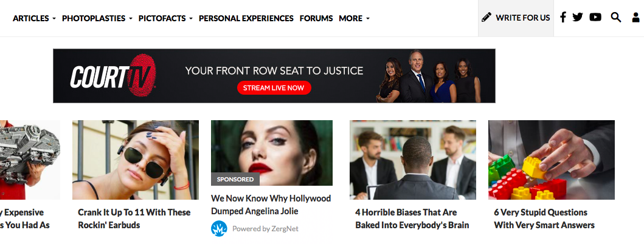Viewport: 644px width, 244px height.
Task: Click the Lego bricks article thumbnail
Action: click(551, 160)
